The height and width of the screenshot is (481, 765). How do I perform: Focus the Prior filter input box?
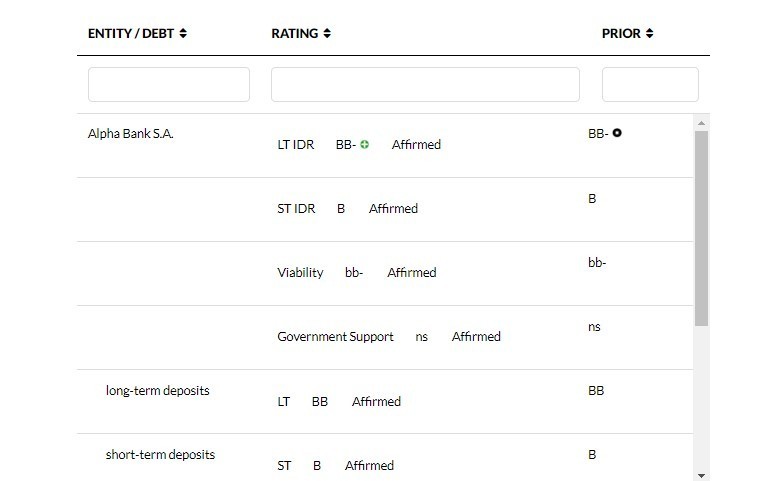click(x=650, y=85)
